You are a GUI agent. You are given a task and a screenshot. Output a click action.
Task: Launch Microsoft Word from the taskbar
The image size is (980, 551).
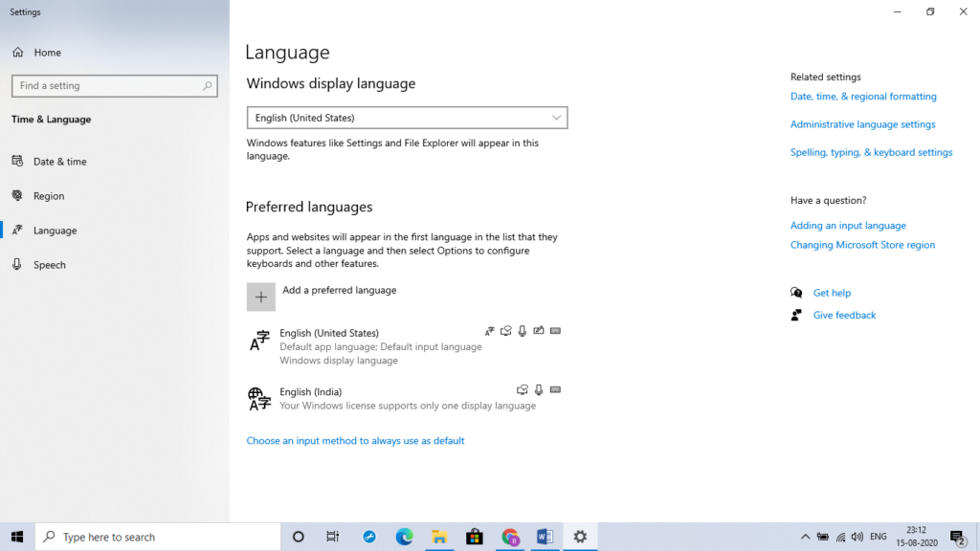coord(545,537)
